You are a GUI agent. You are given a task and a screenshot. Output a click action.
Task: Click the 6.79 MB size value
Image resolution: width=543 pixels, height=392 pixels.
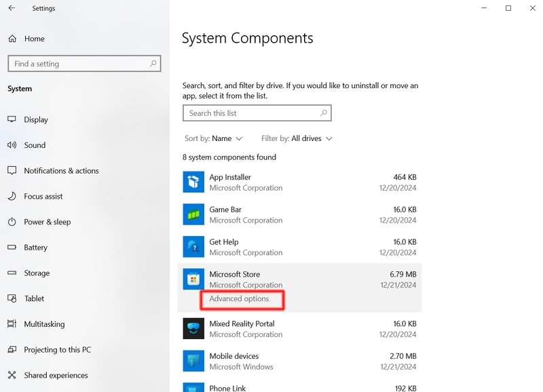click(x=402, y=275)
